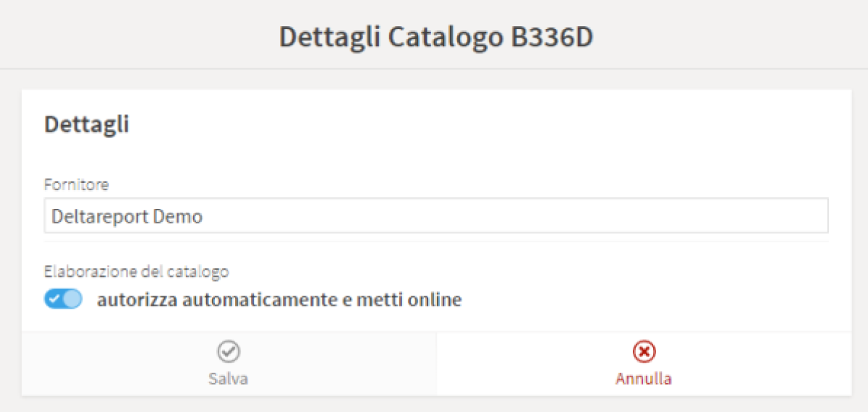This screenshot has width=868, height=412.
Task: Click the "Dettagli" section heading
Action: (87, 124)
